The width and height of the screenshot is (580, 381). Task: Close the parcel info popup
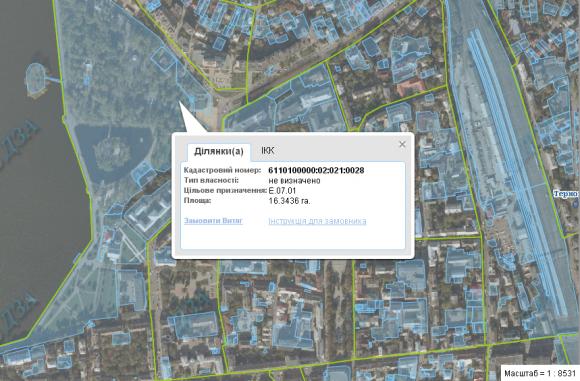tap(402, 144)
